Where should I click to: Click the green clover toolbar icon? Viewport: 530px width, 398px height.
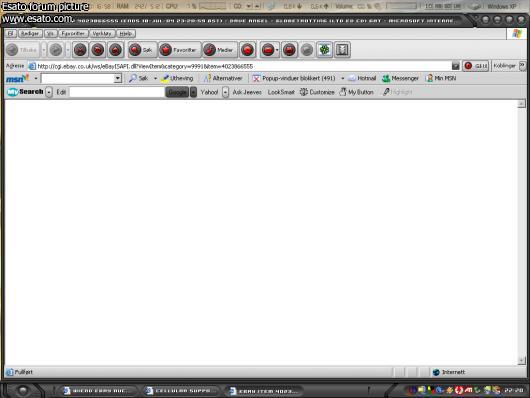tap(324, 50)
